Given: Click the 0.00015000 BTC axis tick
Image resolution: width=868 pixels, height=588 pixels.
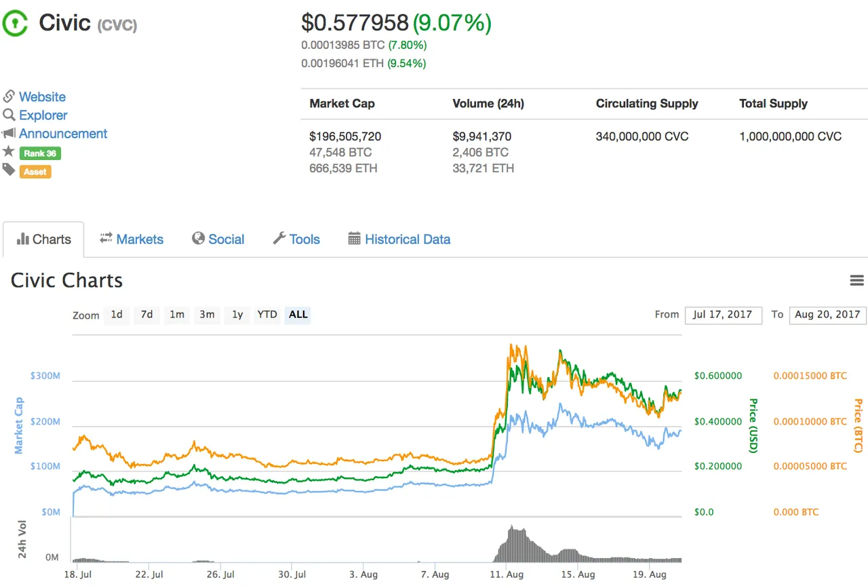Looking at the screenshot, I should (810, 376).
